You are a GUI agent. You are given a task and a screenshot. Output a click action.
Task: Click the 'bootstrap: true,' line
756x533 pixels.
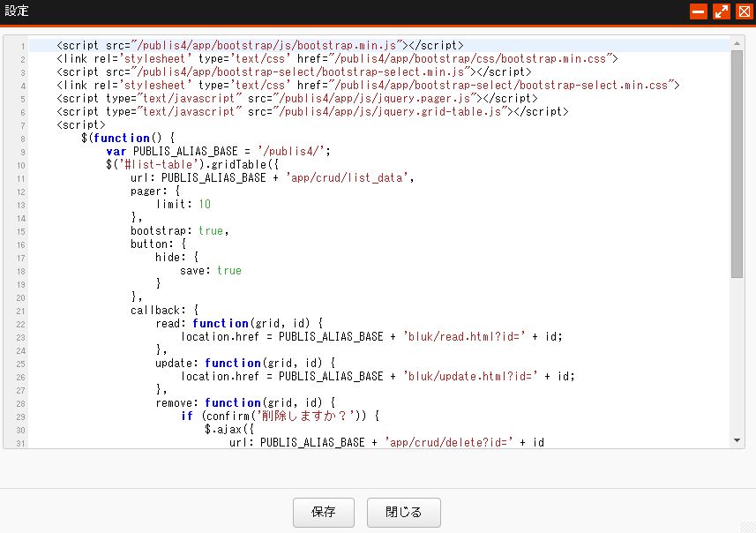point(180,231)
